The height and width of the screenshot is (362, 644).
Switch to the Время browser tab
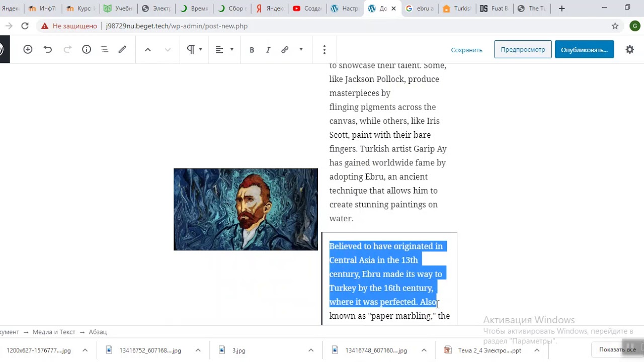194,9
